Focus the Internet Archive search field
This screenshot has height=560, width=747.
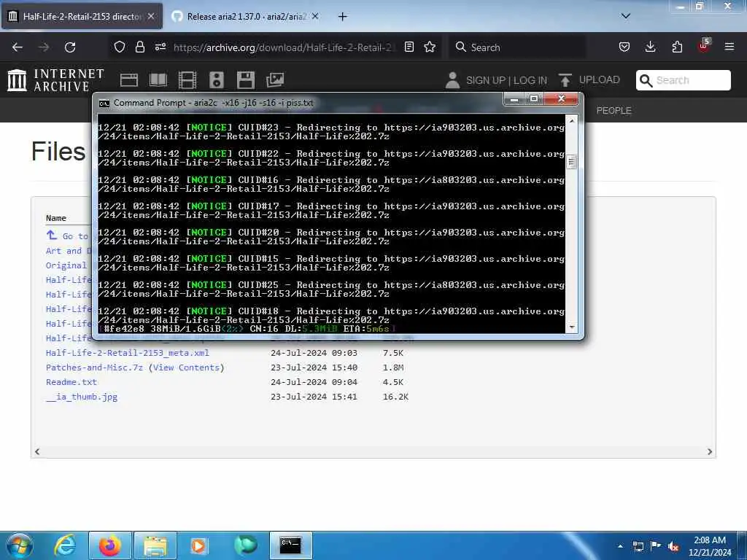tap(683, 80)
